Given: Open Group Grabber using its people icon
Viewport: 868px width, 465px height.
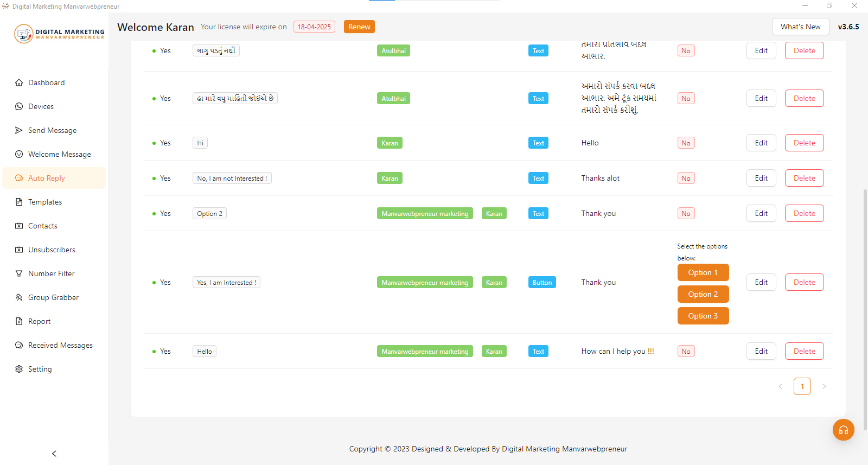Looking at the screenshot, I should point(19,297).
